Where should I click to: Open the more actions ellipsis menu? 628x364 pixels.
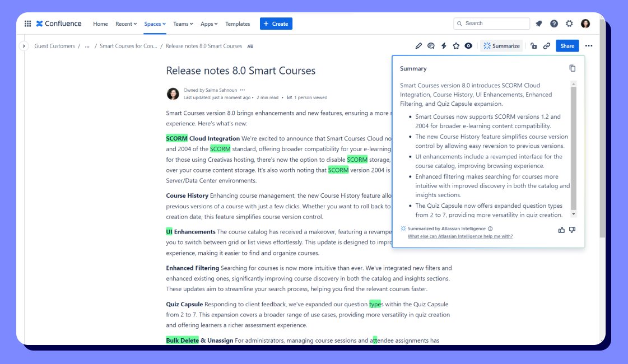588,46
